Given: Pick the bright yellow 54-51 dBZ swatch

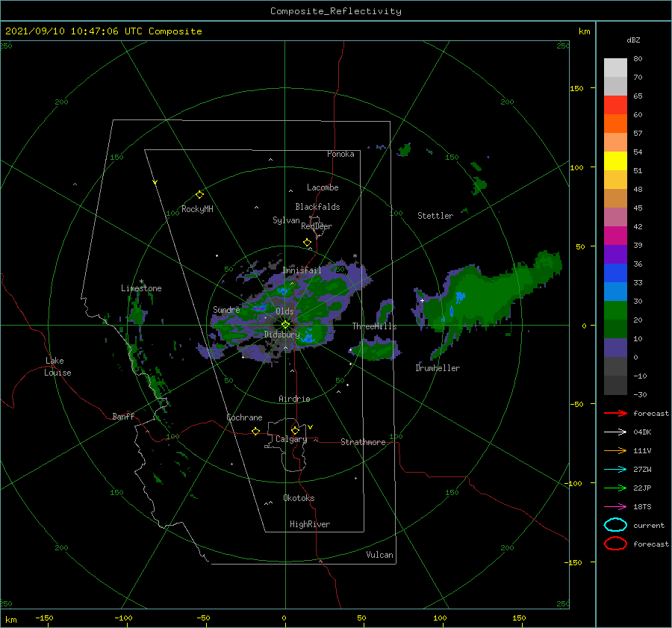Looking at the screenshot, I should (615, 161).
